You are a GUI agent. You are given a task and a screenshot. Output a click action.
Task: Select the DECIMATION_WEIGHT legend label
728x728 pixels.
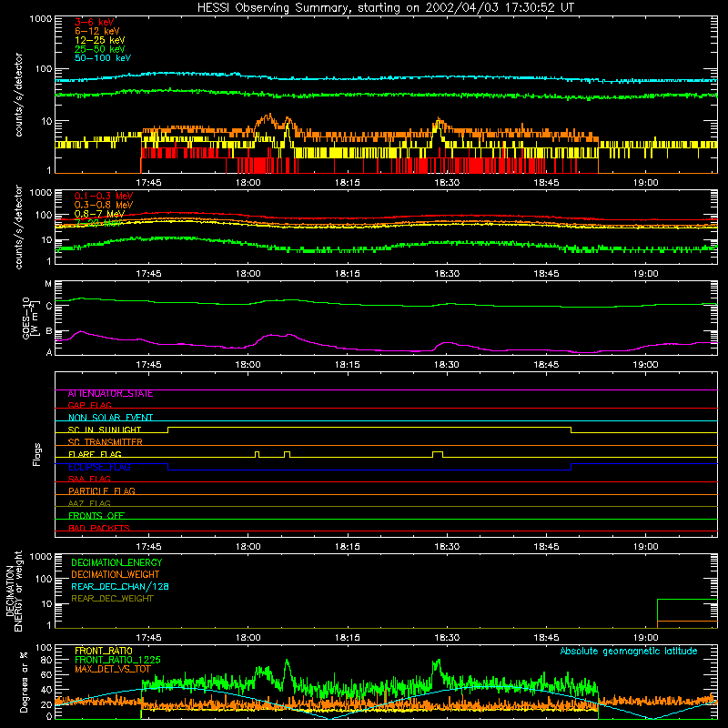[116, 574]
